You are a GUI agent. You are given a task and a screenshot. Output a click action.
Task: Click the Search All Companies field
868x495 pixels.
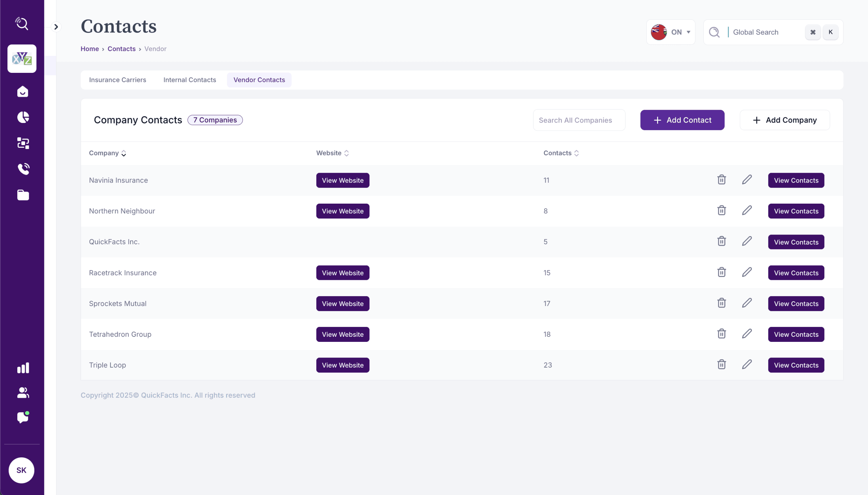tap(578, 120)
